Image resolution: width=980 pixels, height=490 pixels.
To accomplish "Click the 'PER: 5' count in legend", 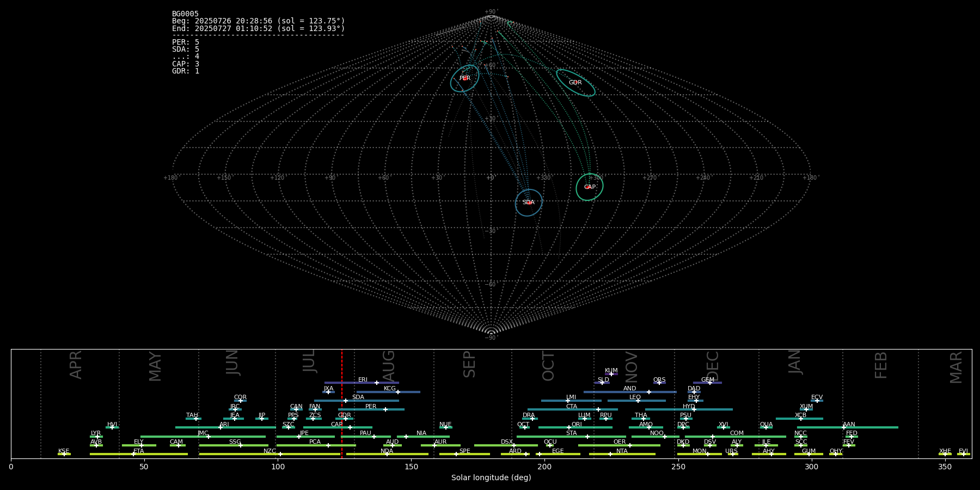I will [x=186, y=42].
